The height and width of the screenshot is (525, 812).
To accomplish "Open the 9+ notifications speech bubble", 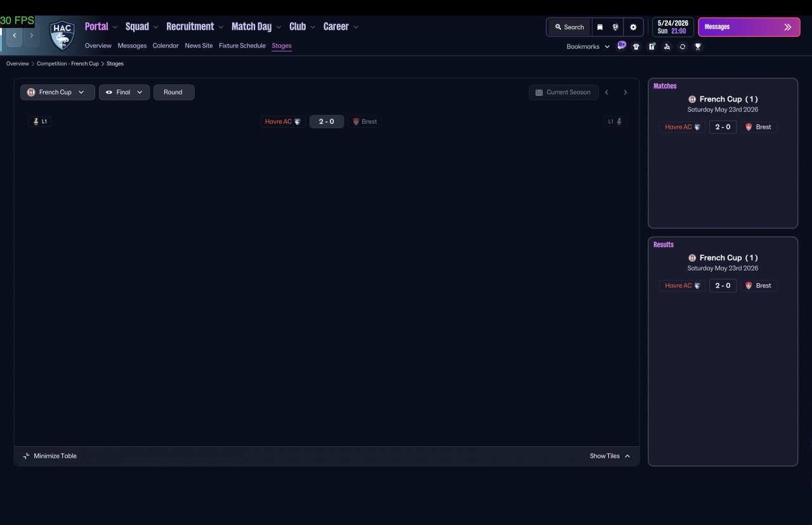I will tap(622, 46).
